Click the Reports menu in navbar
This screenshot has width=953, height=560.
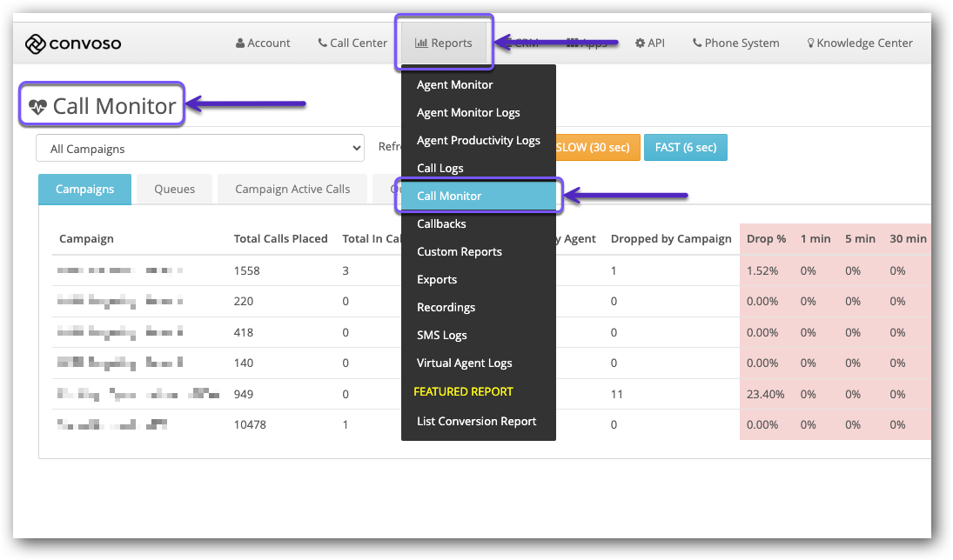pyautogui.click(x=444, y=43)
